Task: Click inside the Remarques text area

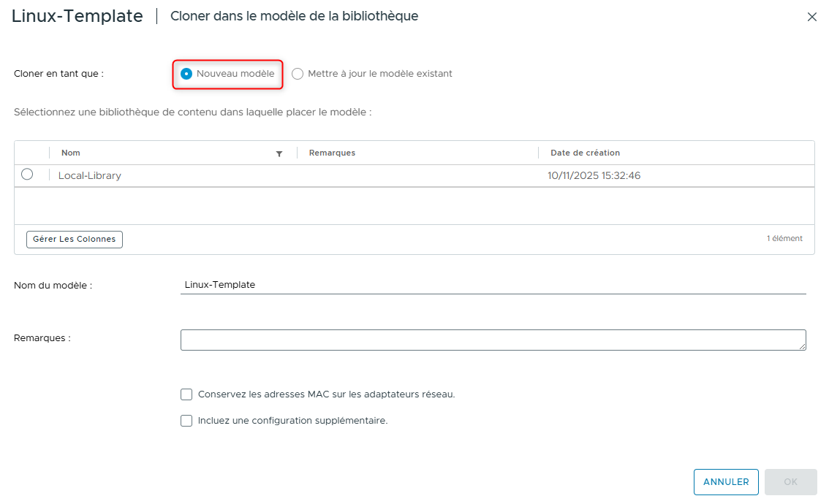Action: click(x=493, y=339)
